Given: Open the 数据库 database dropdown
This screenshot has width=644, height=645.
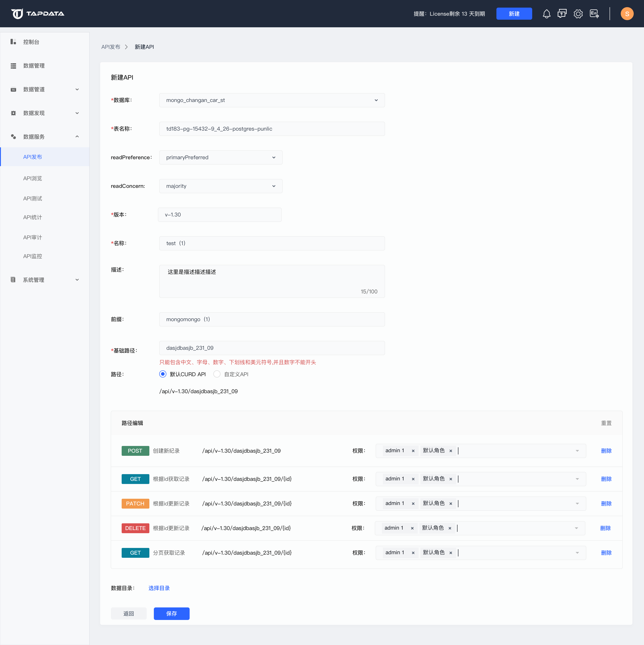Looking at the screenshot, I should tap(272, 100).
